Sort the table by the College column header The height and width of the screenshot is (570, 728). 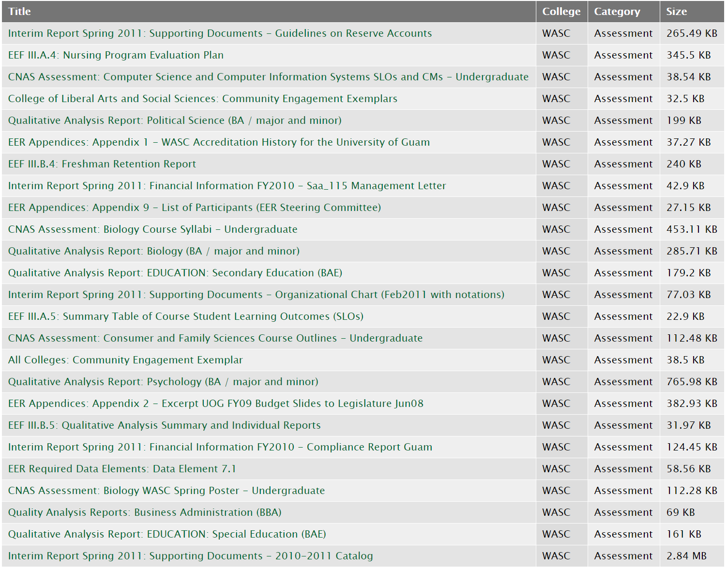click(561, 12)
